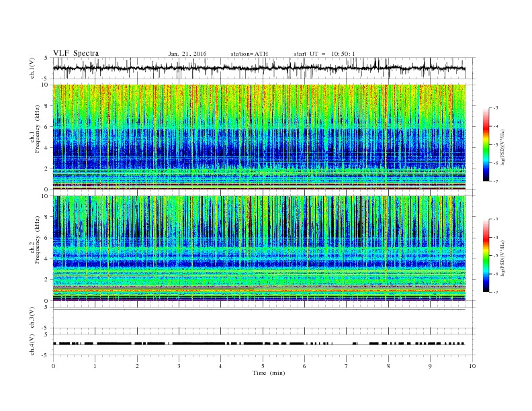
Task: Click the "ch.4(V)" axis label
Action: point(32,345)
